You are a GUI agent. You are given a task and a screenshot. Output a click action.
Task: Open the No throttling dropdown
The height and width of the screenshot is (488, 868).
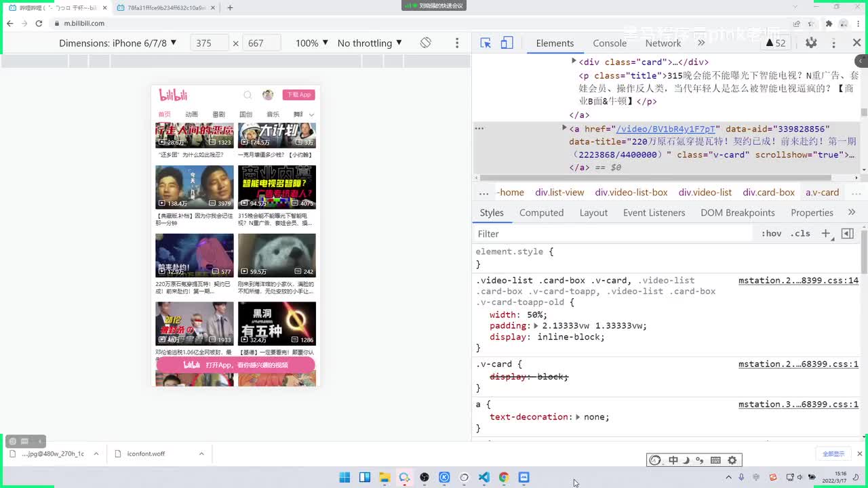pos(370,43)
